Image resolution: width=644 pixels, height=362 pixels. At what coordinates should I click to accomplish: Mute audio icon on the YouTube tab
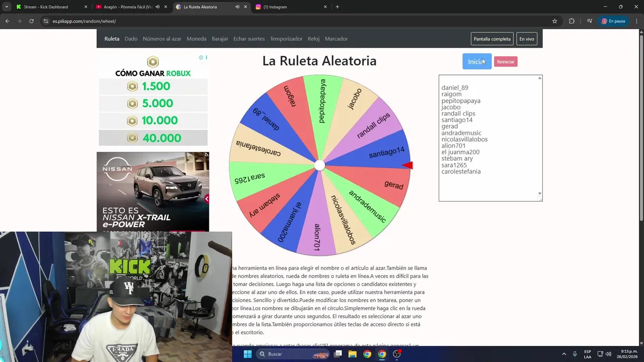pos(157,7)
